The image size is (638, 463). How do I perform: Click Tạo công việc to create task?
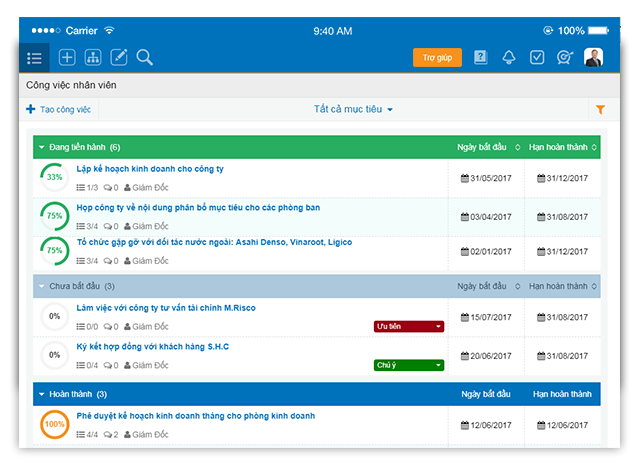click(x=59, y=109)
